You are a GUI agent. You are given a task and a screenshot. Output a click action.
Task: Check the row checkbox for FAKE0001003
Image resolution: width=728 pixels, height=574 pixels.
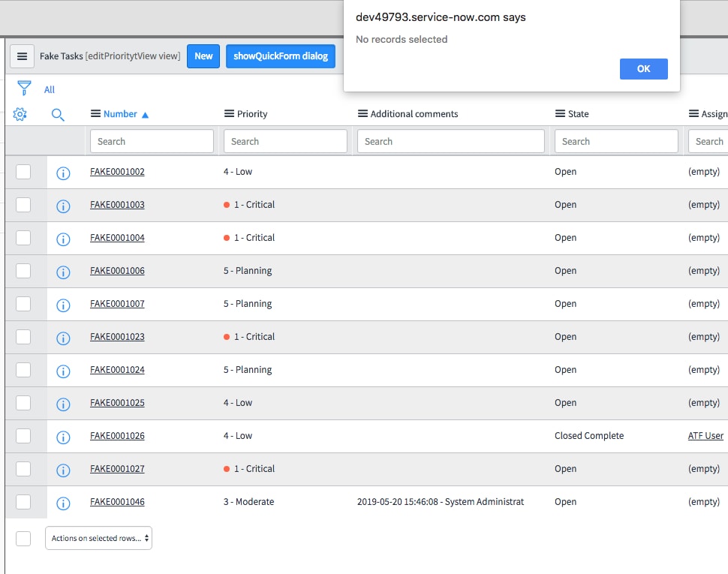pyautogui.click(x=23, y=205)
